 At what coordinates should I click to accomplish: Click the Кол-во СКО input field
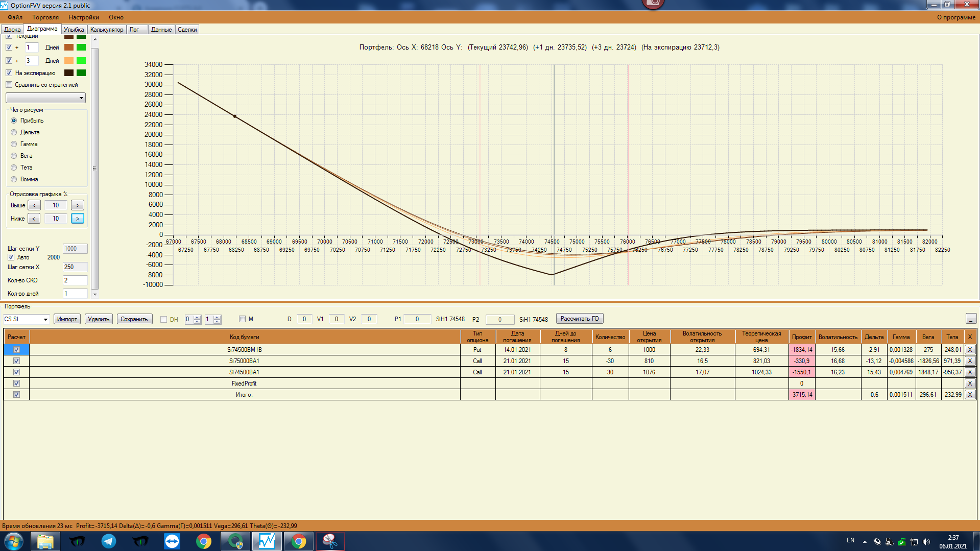tap(75, 280)
